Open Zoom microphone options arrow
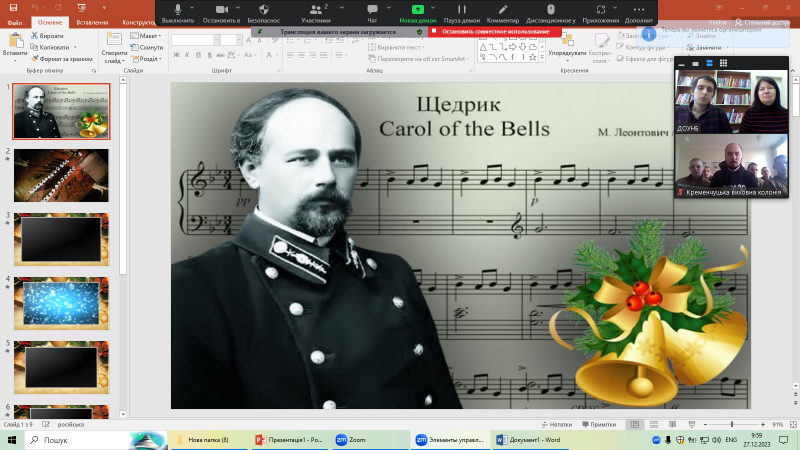 pos(192,8)
